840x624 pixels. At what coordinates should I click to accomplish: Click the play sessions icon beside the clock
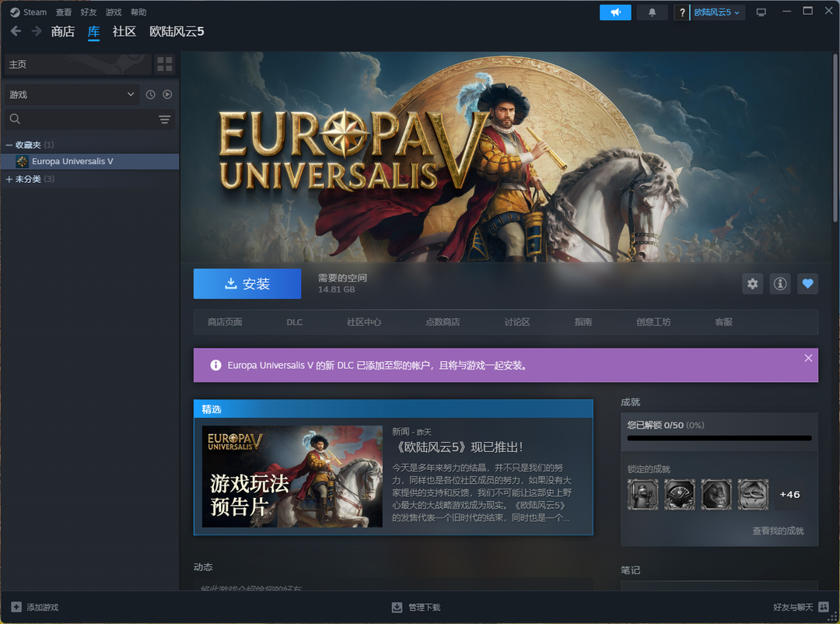click(x=166, y=93)
